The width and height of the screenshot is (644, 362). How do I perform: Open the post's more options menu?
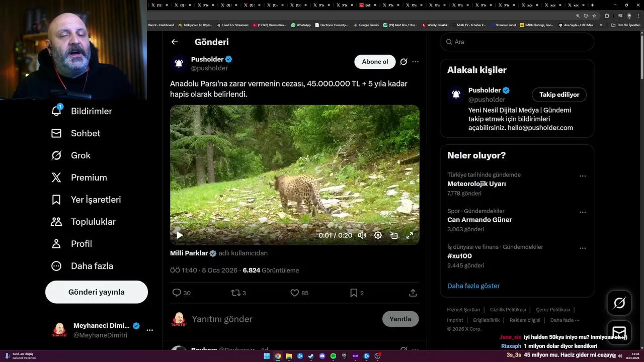click(x=415, y=62)
